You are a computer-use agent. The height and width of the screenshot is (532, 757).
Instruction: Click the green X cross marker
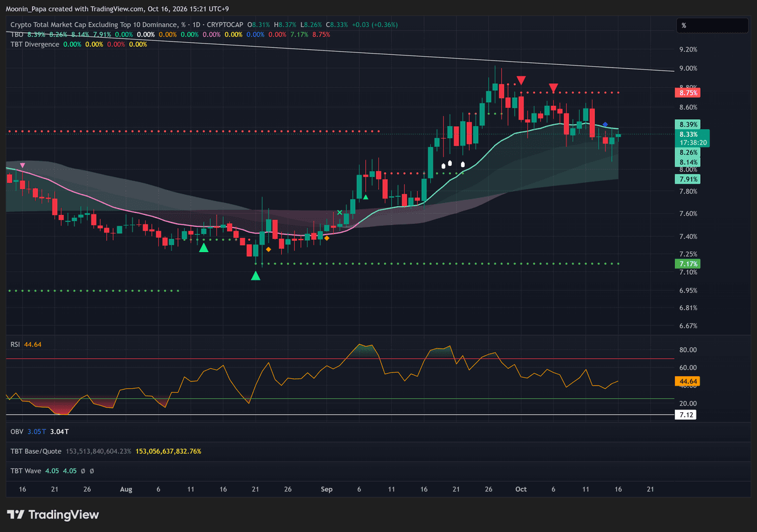click(x=340, y=213)
